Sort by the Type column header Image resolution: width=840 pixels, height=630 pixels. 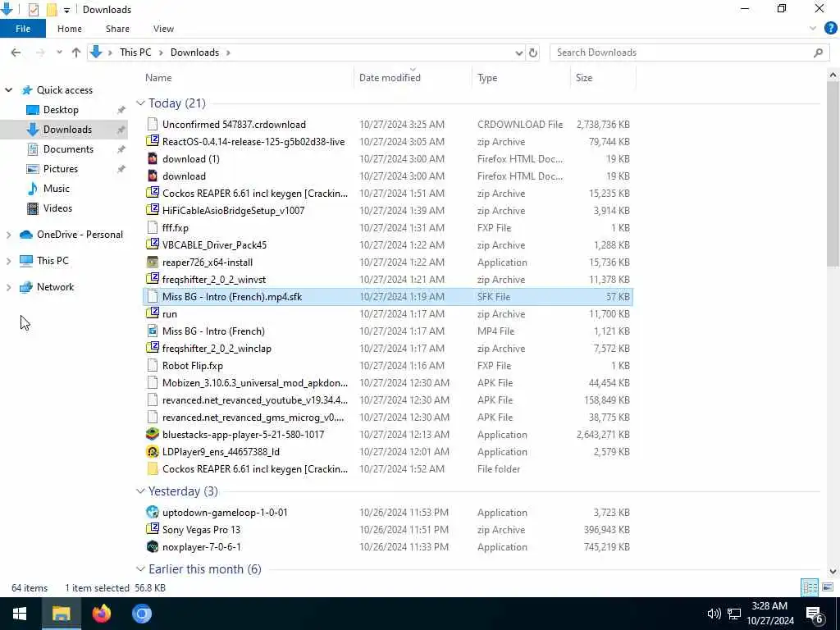(521, 78)
